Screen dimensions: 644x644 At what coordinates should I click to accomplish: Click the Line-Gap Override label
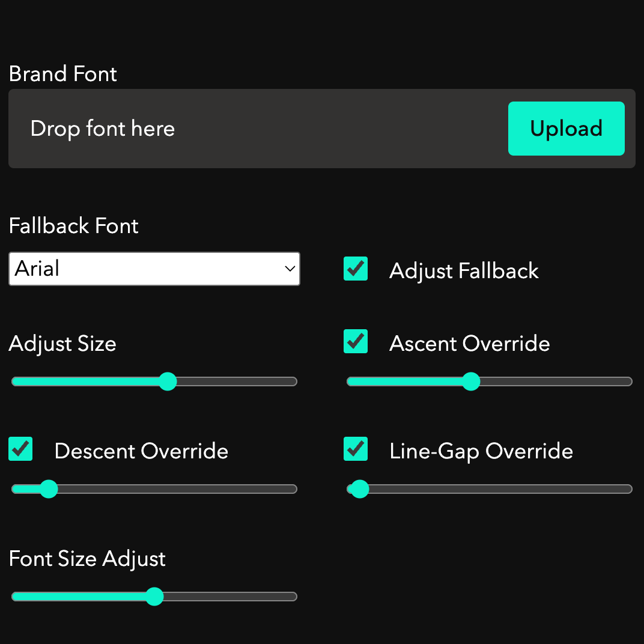pos(481,451)
